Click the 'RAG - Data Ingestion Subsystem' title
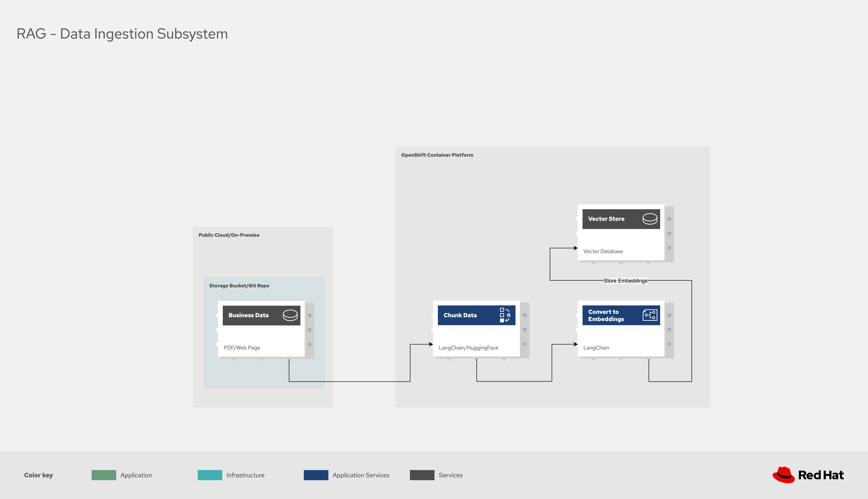This screenshot has width=868, height=499. tap(122, 34)
